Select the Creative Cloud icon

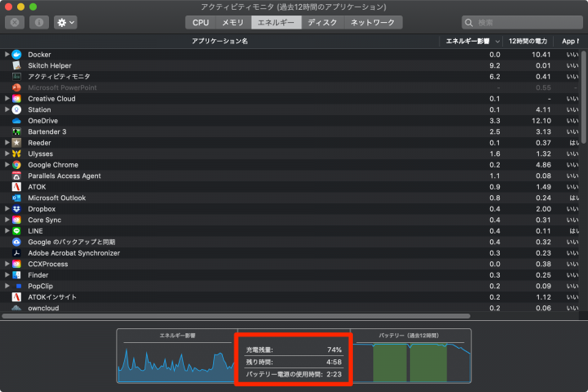[x=16, y=99]
